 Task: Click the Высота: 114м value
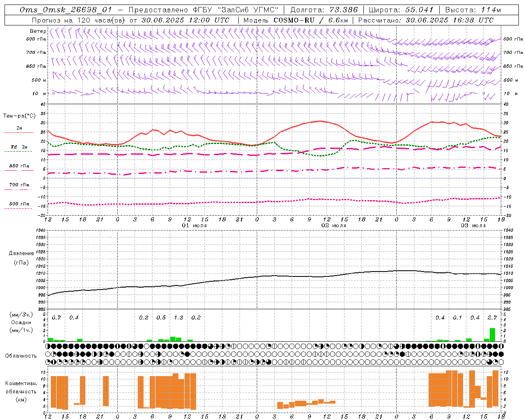473,10
